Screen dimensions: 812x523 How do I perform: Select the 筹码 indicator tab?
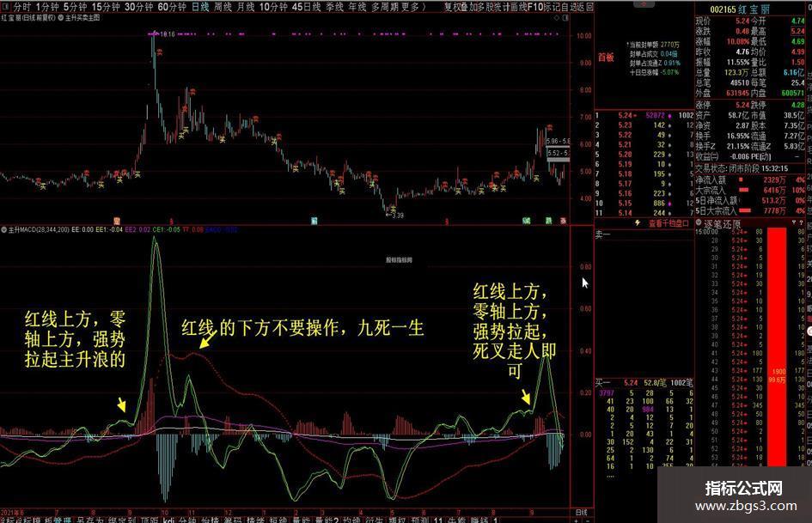tap(233, 520)
